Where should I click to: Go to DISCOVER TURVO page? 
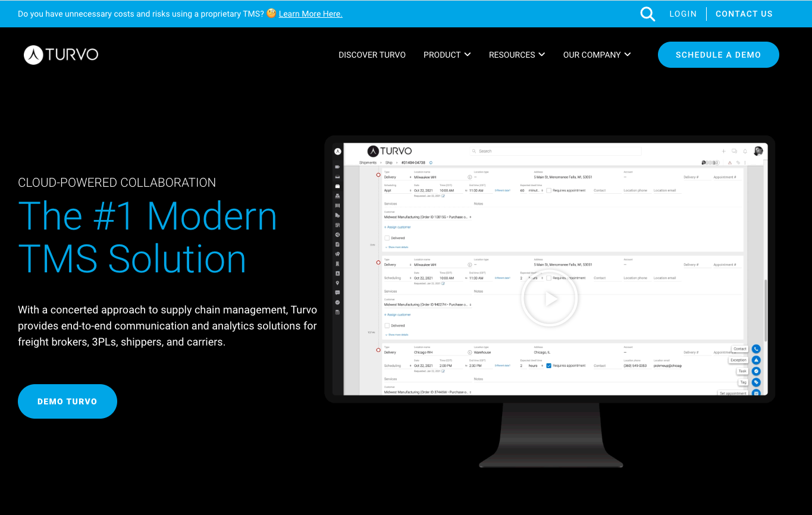(x=372, y=55)
